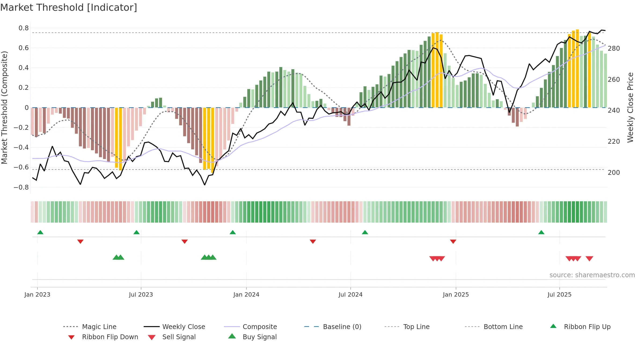
Task: Toggle the Buy Signal legend entry
Action: (x=252, y=337)
